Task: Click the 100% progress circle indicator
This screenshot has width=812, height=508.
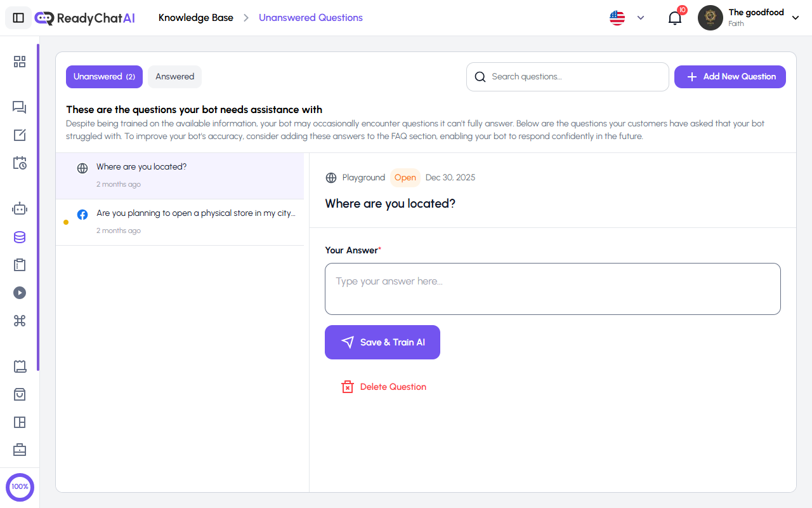Action: pos(20,487)
